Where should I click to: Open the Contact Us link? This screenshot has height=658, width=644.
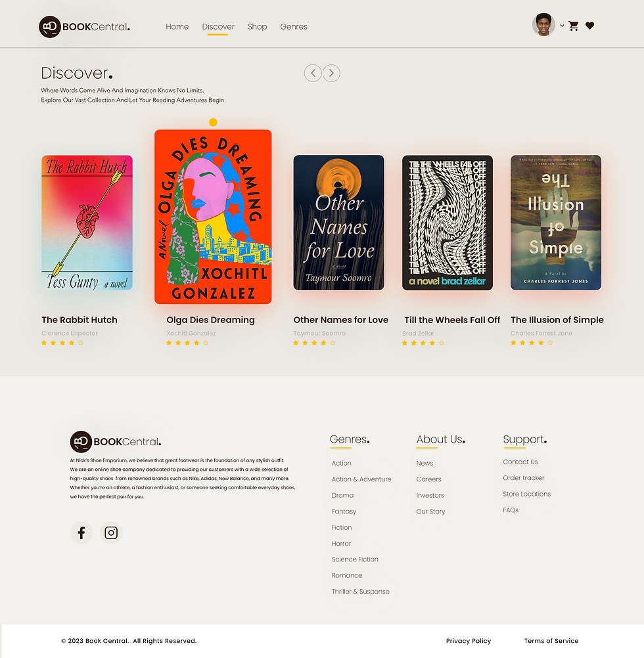pos(520,462)
